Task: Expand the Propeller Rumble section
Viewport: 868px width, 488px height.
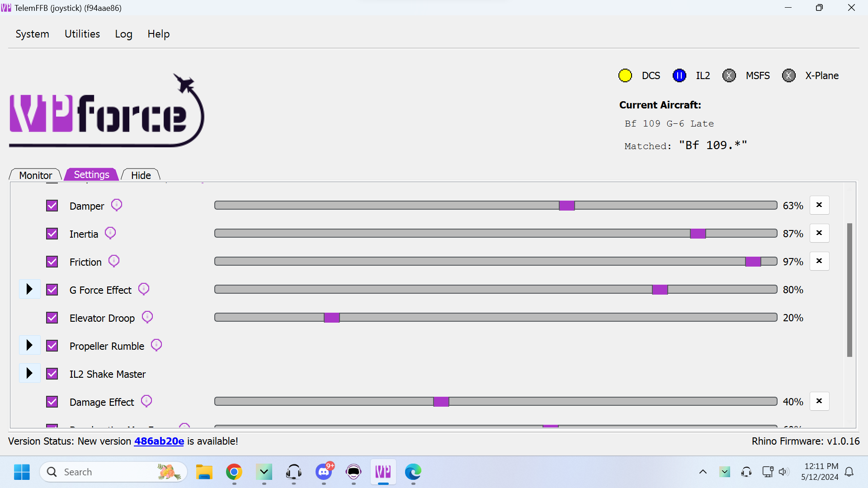Action: tap(29, 345)
